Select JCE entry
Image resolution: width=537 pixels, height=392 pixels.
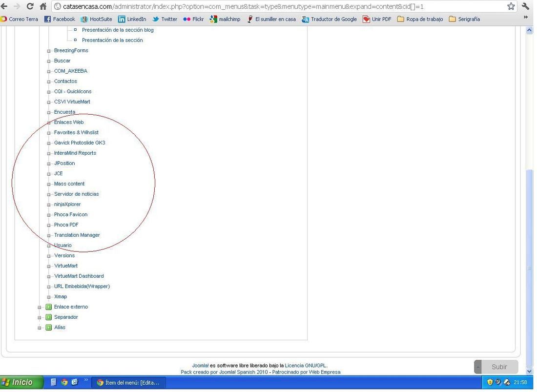58,174
